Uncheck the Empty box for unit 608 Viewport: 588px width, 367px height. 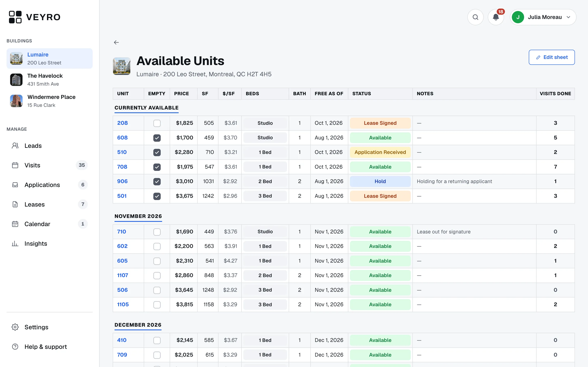pyautogui.click(x=157, y=138)
